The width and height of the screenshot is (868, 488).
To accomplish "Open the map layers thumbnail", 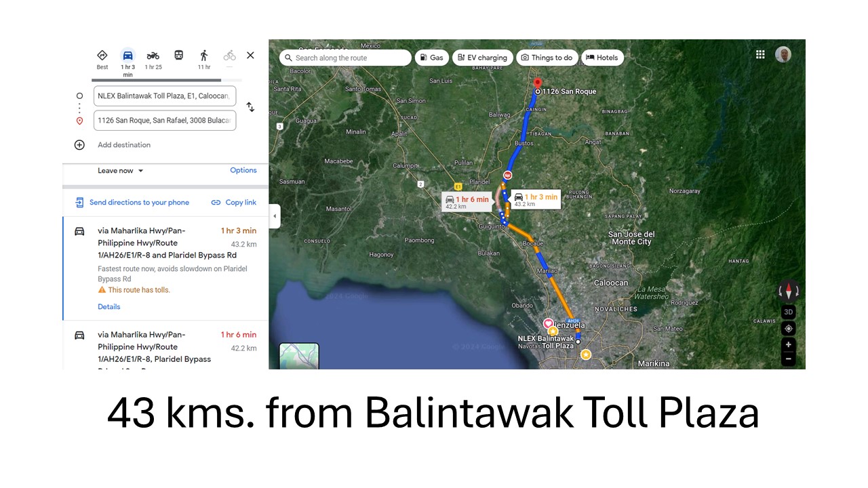I will pyautogui.click(x=299, y=356).
